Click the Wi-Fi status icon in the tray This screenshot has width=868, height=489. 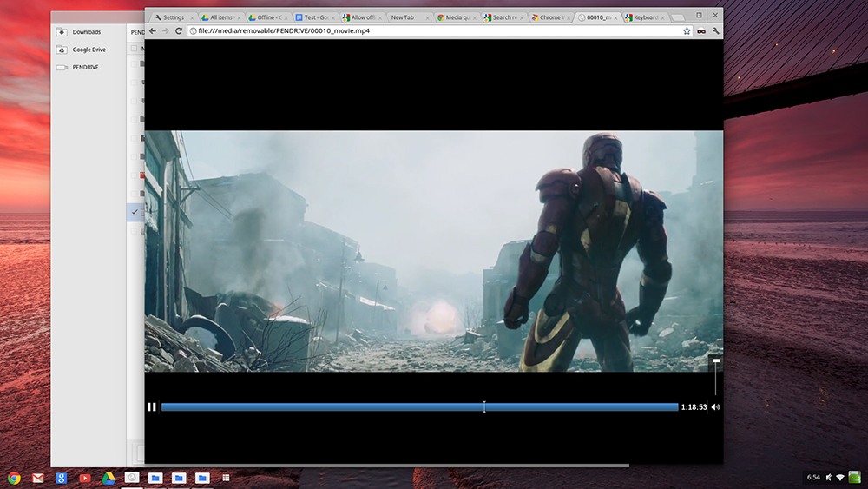click(840, 478)
